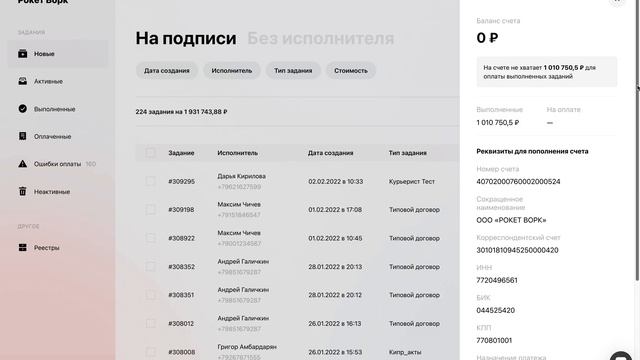
Task: Check the box for task #309295
Action: coord(150,181)
